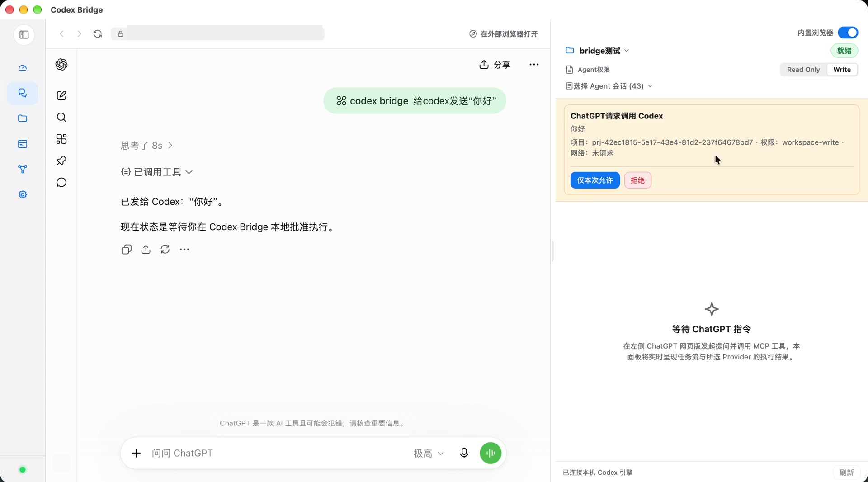
Task: Open conversation more options (three dots)
Action: tap(534, 65)
